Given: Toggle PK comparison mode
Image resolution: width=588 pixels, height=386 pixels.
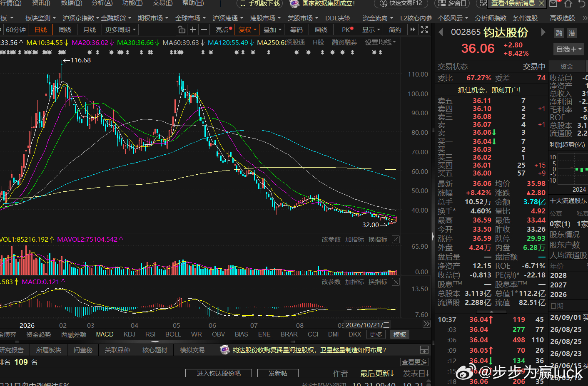Looking at the screenshot, I should pyautogui.click(x=347, y=30).
